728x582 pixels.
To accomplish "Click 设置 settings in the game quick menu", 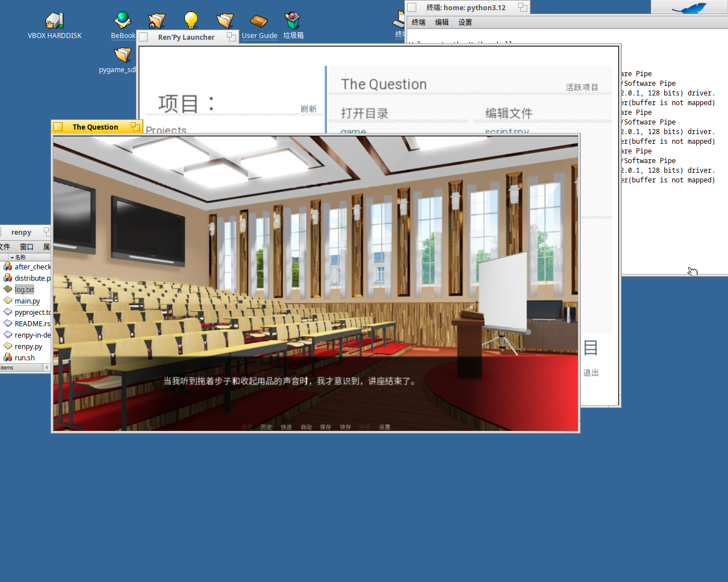I will point(384,427).
